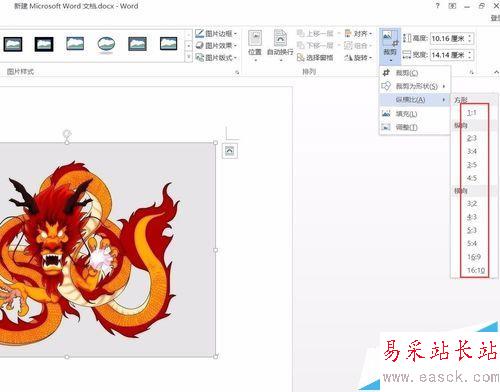Screen dimensions: 500x392
Task: Open the Picture Styles dialog launcher
Action: pyautogui.click(x=237, y=72)
